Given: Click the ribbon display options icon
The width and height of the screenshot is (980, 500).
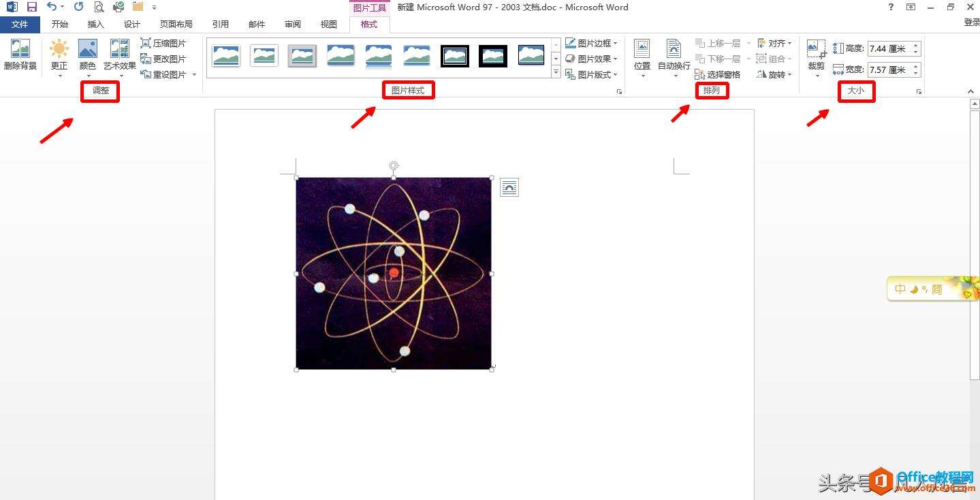Looking at the screenshot, I should (911, 7).
